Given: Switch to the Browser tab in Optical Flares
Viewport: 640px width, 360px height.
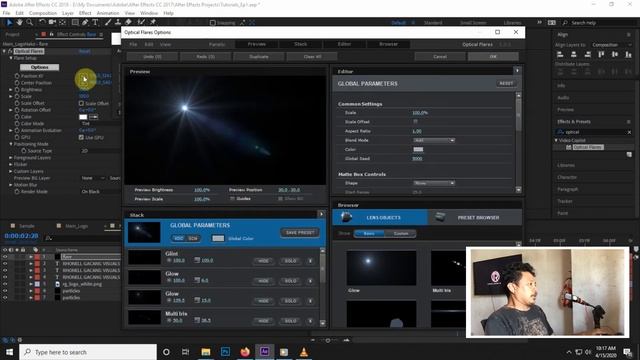Looking at the screenshot, I should coord(388,44).
